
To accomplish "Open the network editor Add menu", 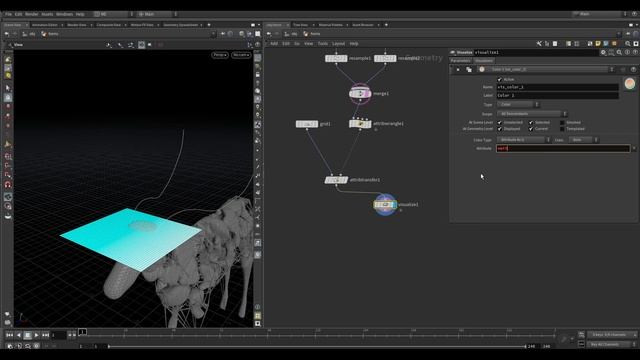I will (274, 44).
